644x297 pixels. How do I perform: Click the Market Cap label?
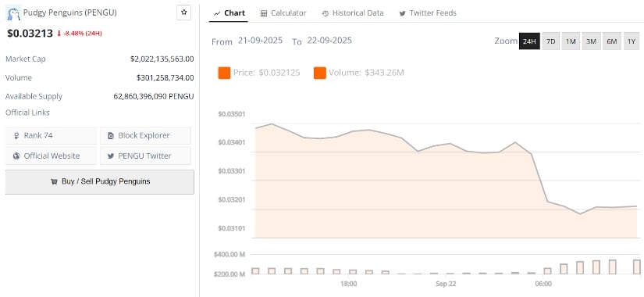click(x=26, y=59)
